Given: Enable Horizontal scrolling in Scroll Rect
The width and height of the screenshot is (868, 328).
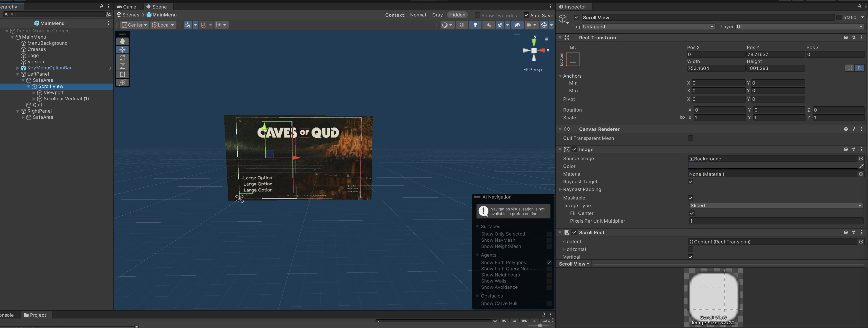Looking at the screenshot, I should click(691, 249).
